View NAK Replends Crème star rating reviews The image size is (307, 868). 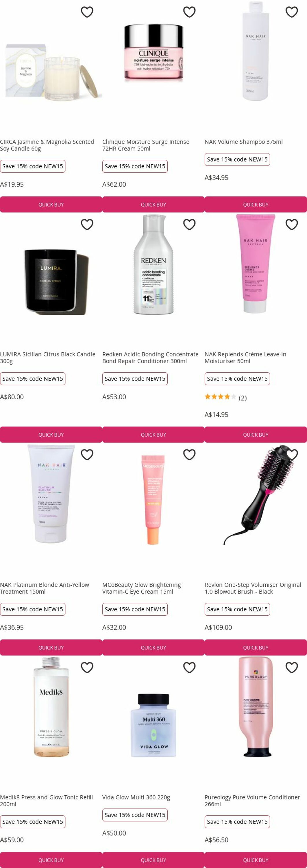tap(225, 397)
